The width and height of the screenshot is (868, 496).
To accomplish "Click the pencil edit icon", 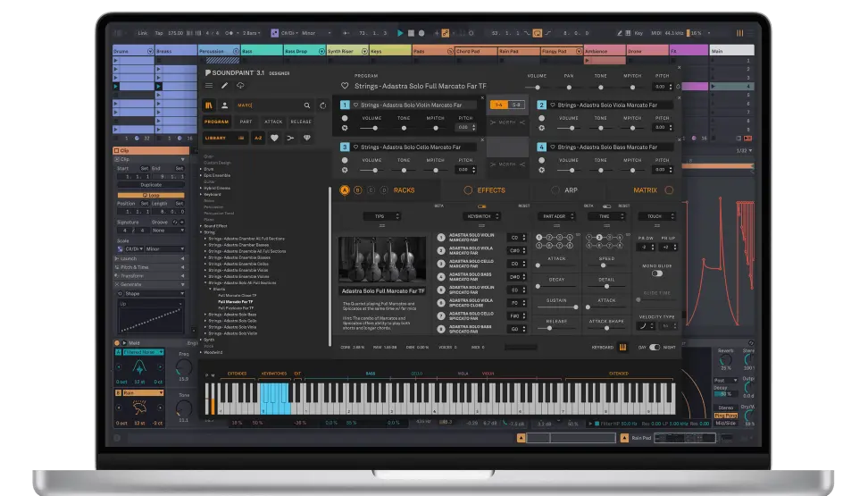I will [224, 86].
